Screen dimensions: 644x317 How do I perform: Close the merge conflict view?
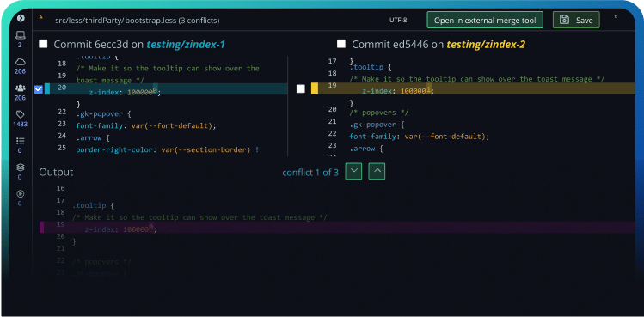click(616, 17)
